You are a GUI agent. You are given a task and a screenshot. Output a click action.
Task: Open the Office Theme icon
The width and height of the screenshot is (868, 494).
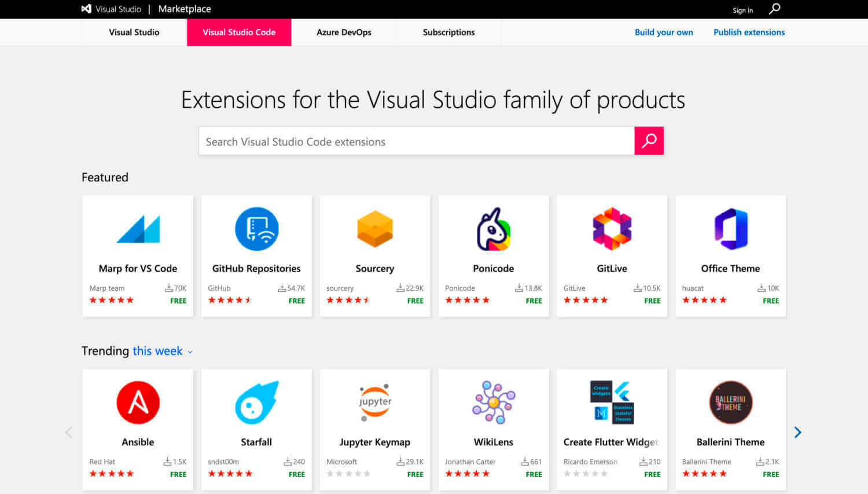[x=731, y=229]
